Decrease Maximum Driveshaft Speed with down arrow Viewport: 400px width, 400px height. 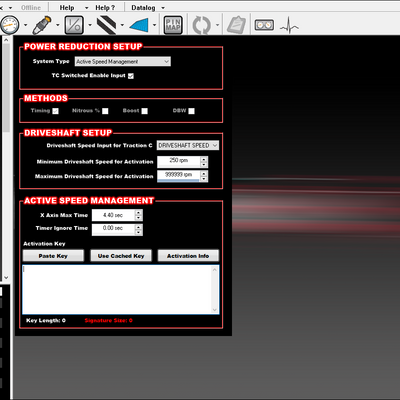[x=204, y=179]
